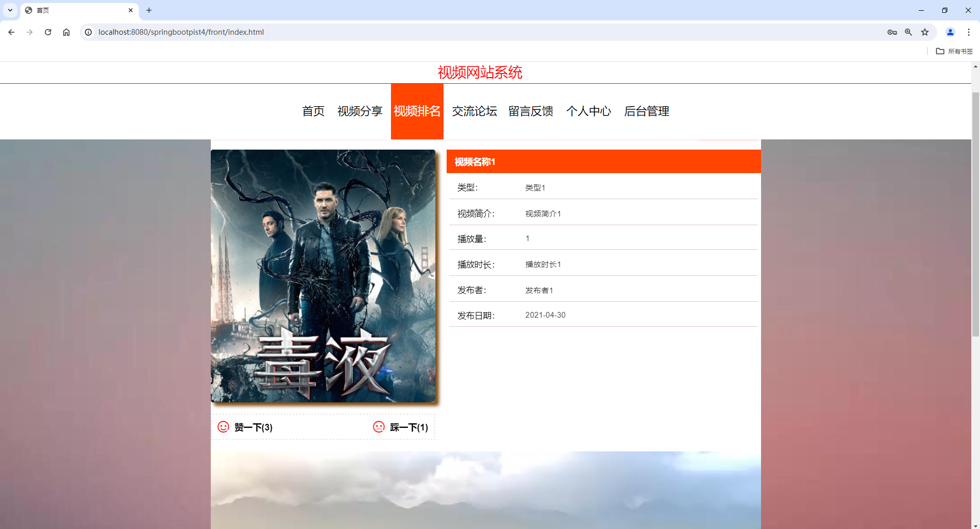Close the 首页 browser tab
The height and width of the screenshot is (529, 980).
(x=131, y=10)
